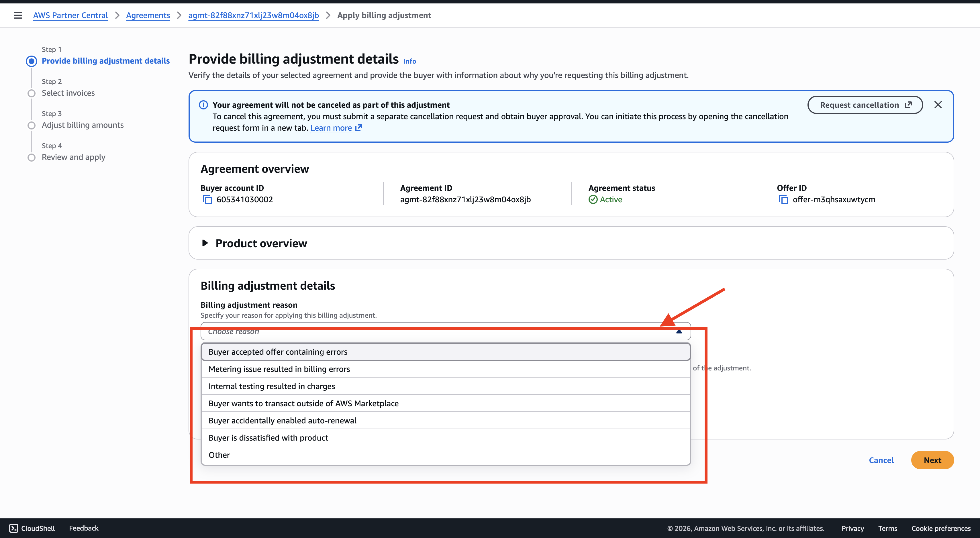Choose Buyer is dissatisfied with product
Screen dimensions: 980x538
(x=446, y=438)
